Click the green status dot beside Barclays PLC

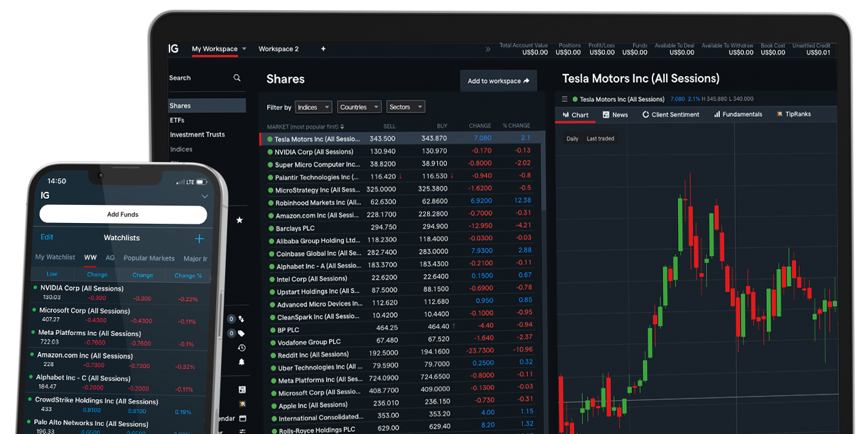point(271,228)
